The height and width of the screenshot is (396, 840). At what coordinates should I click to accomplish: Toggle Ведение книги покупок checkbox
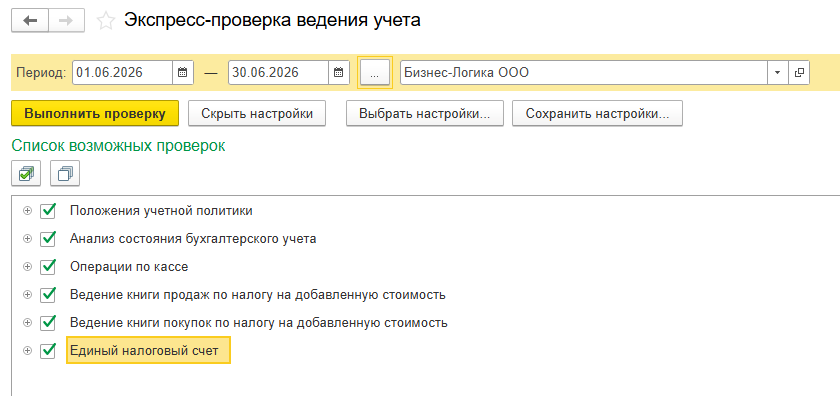48,323
